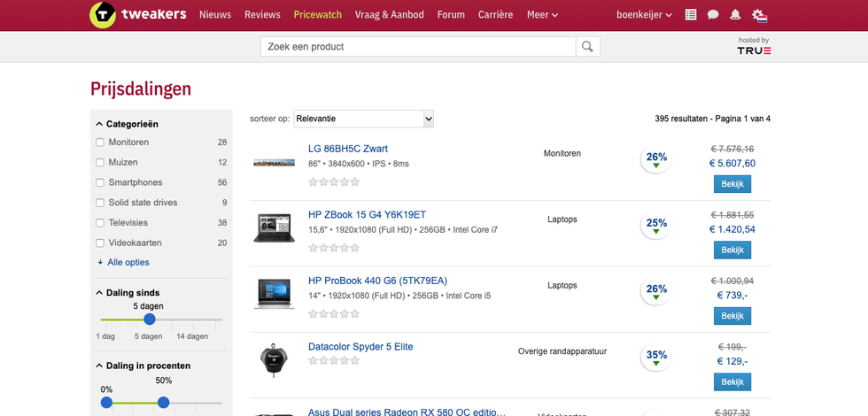868x416 pixels.
Task: Click the € 5.607,60 price
Action: [732, 163]
